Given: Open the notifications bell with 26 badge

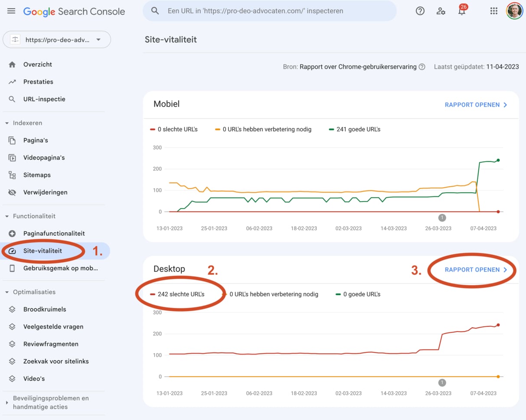Looking at the screenshot, I should pos(462,10).
